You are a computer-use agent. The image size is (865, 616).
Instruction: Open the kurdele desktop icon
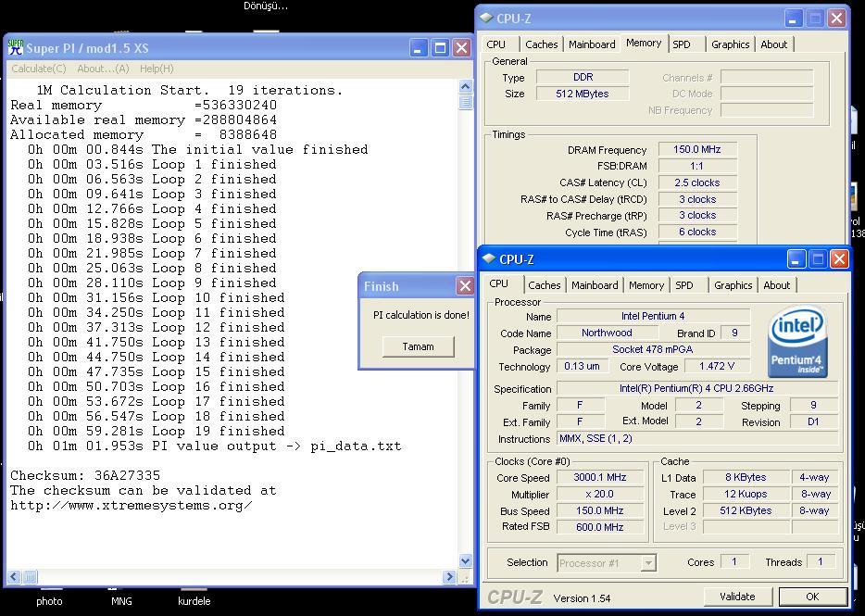[x=194, y=601]
